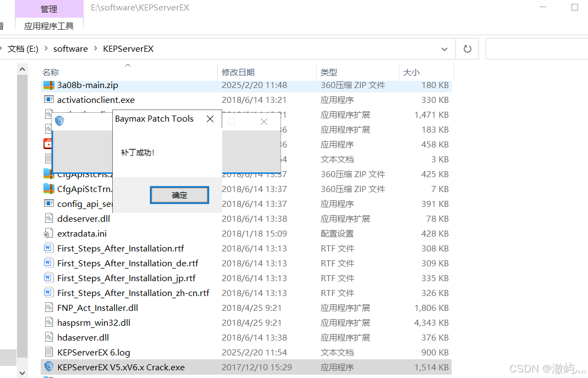Sort files by 修改日期 column
The width and height of the screenshot is (588, 378).
point(238,72)
